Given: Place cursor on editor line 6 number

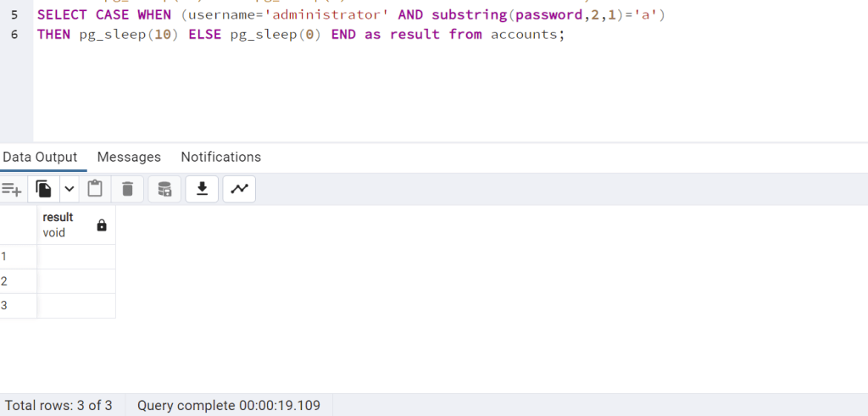Looking at the screenshot, I should coord(14,35).
